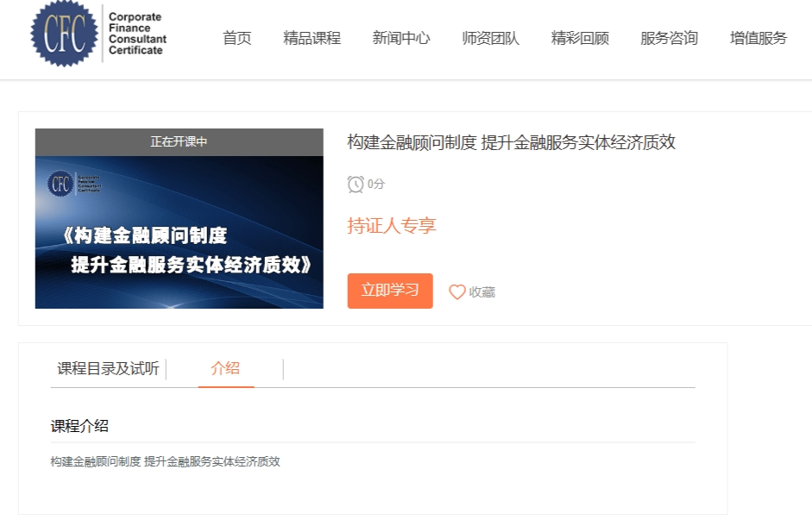Click 收藏 to favorite course
The width and height of the screenshot is (812, 526).
[x=482, y=292]
